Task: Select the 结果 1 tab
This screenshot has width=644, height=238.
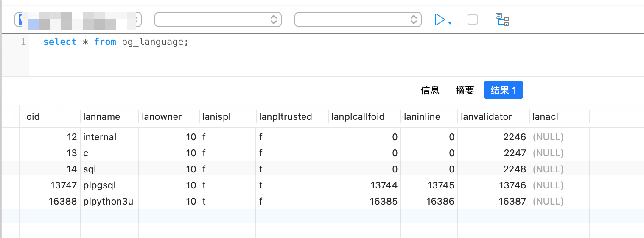Action: [503, 90]
